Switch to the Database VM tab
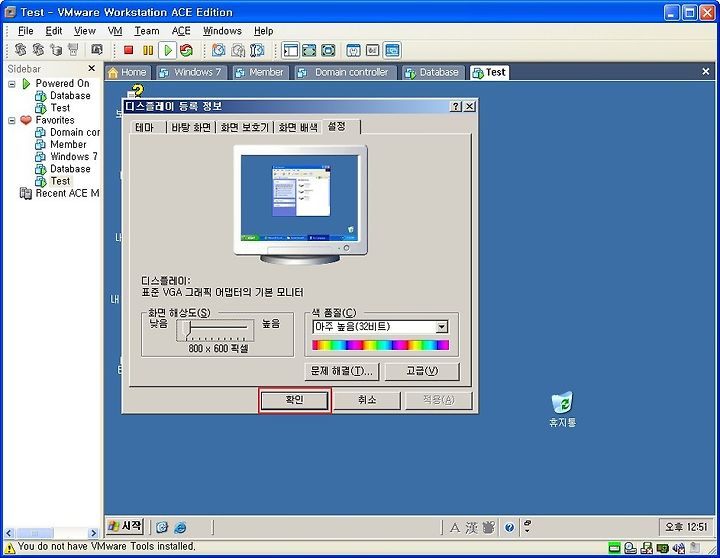 pyautogui.click(x=433, y=72)
